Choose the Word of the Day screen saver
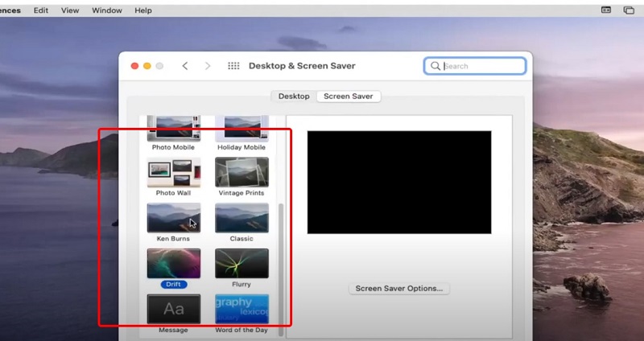This screenshot has width=644, height=341. [242, 310]
